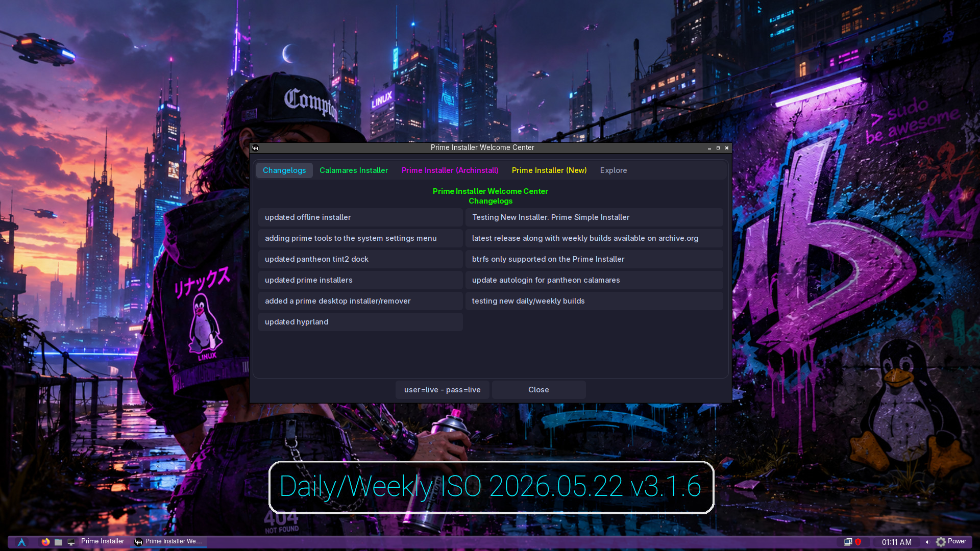Select the 'latest release along with weekly builds' entry

click(x=594, y=238)
